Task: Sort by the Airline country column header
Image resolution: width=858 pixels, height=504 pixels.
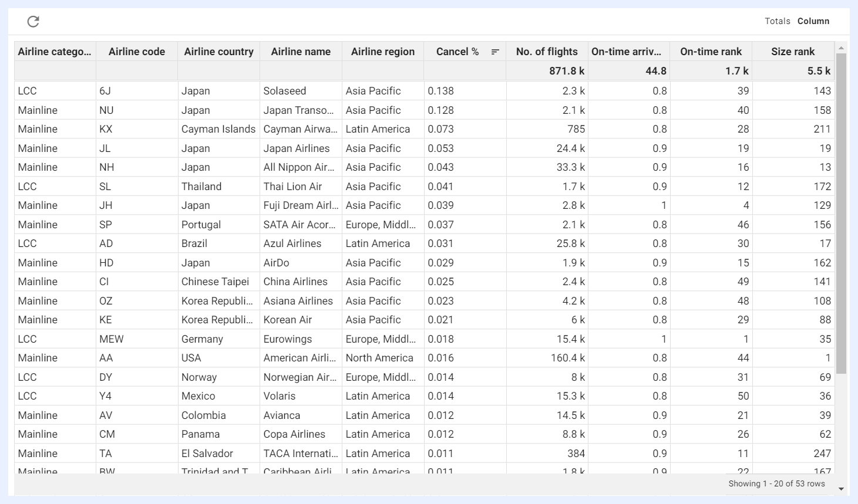Action: [219, 52]
